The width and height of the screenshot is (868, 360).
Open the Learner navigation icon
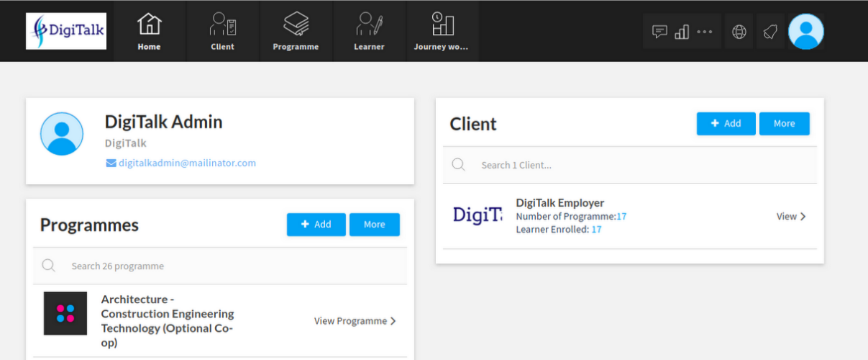[x=369, y=24]
